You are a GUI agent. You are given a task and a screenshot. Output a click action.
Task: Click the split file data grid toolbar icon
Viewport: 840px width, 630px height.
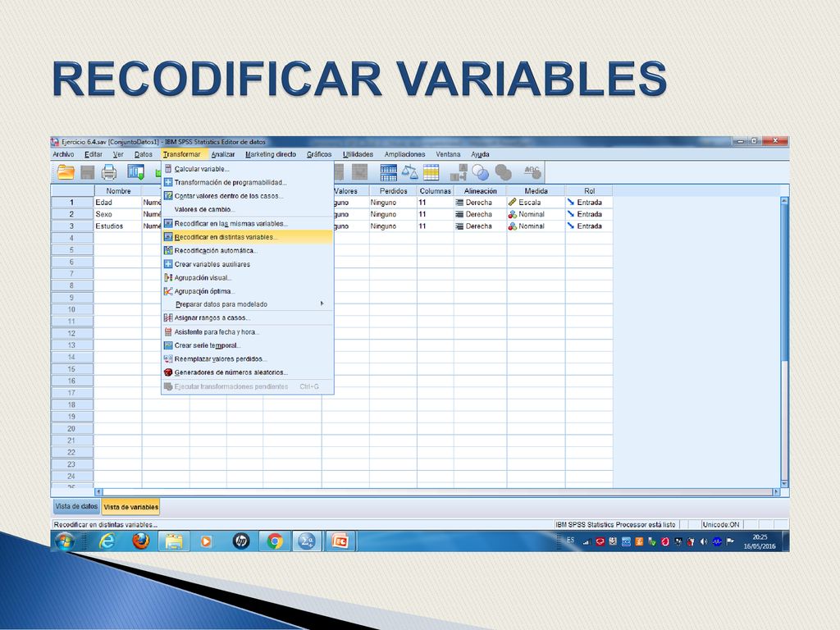point(388,172)
